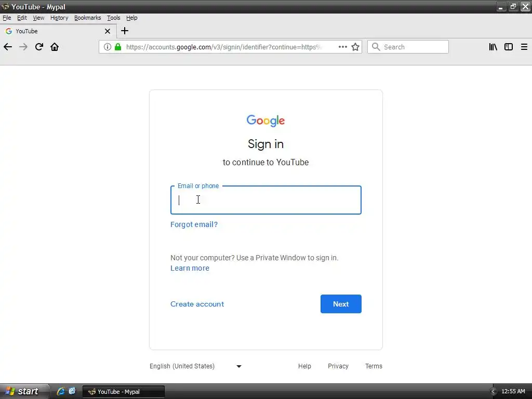The image size is (532, 399).
Task: Open the Help menu in menu bar
Action: 131,18
